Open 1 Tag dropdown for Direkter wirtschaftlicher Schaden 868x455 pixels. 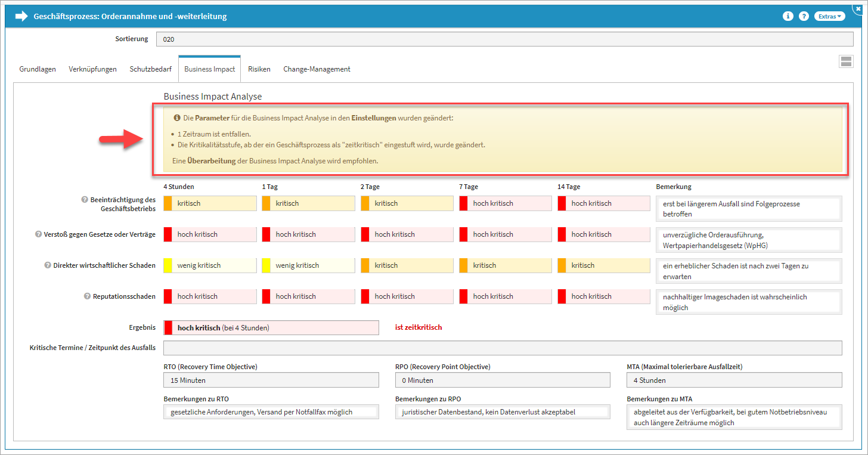308,265
